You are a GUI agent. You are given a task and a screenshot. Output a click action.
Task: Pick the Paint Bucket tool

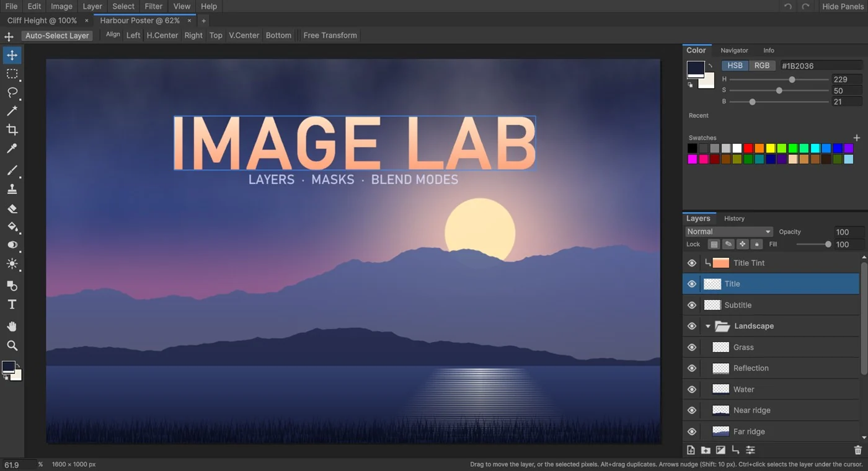click(12, 227)
